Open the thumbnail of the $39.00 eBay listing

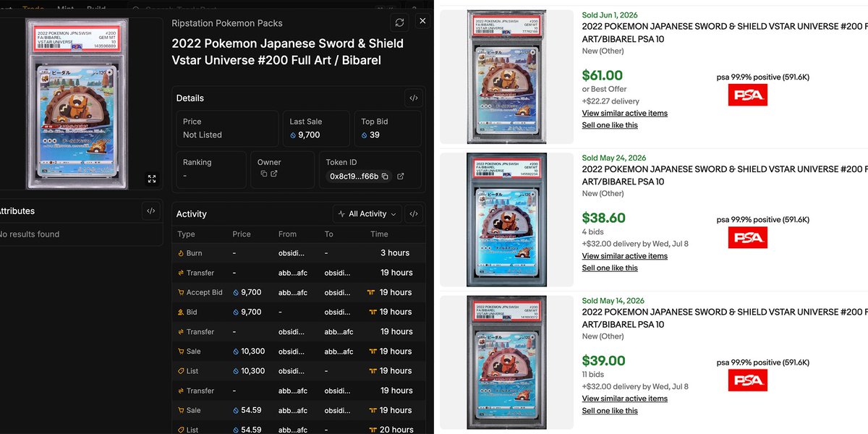point(506,362)
